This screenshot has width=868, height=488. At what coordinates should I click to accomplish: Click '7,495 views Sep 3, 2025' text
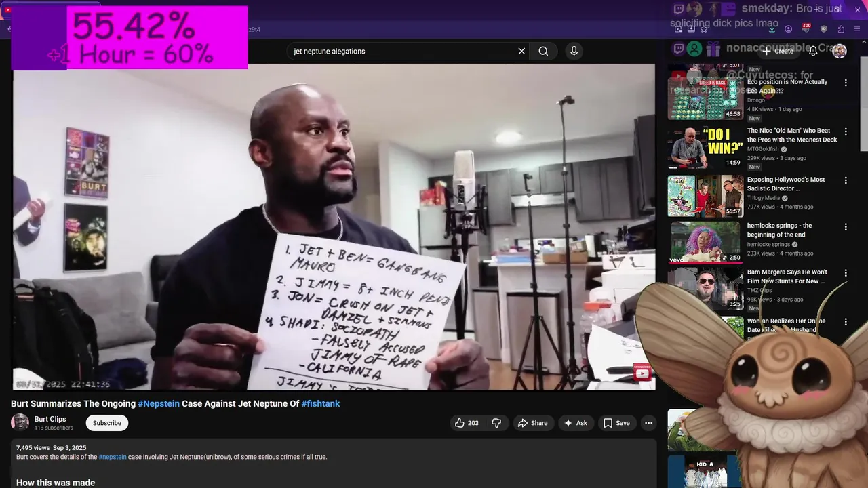point(51,448)
